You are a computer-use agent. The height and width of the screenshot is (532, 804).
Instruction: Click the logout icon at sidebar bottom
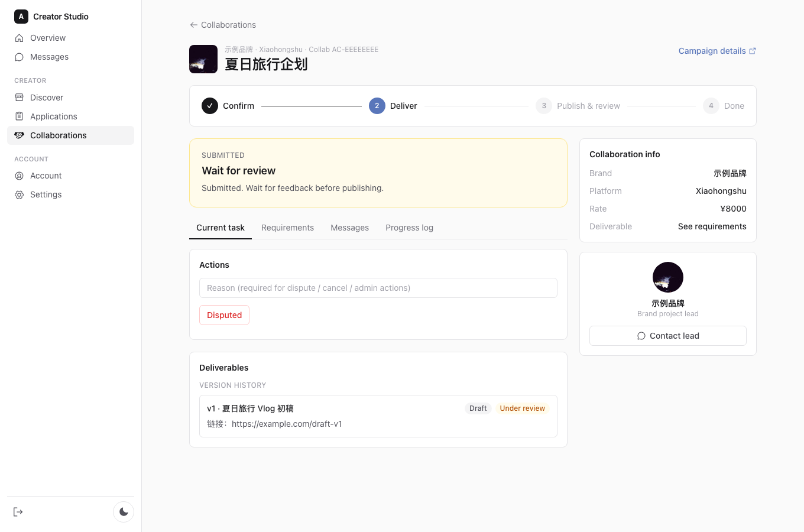click(x=18, y=512)
